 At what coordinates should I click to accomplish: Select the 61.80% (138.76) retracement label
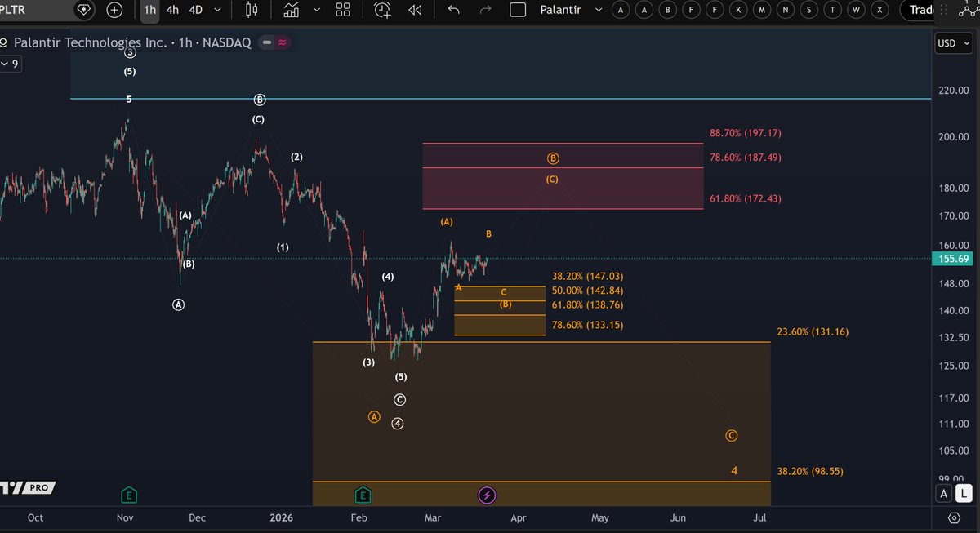pyautogui.click(x=588, y=304)
